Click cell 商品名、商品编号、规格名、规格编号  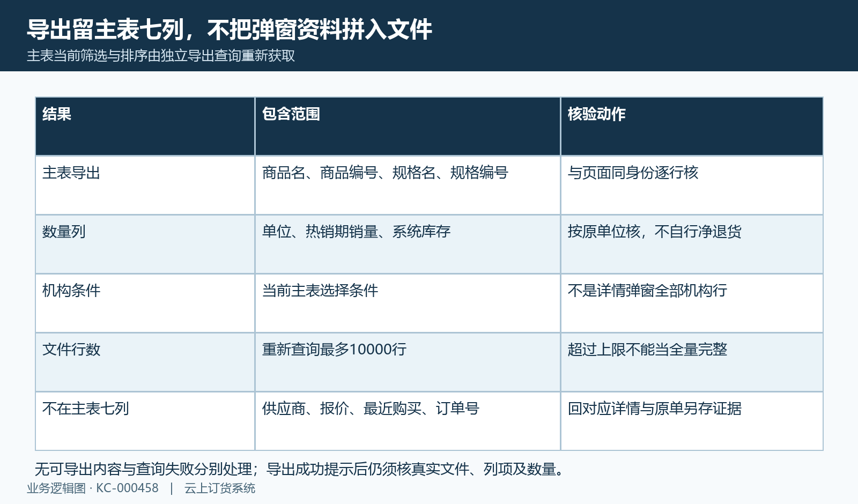[408, 186]
